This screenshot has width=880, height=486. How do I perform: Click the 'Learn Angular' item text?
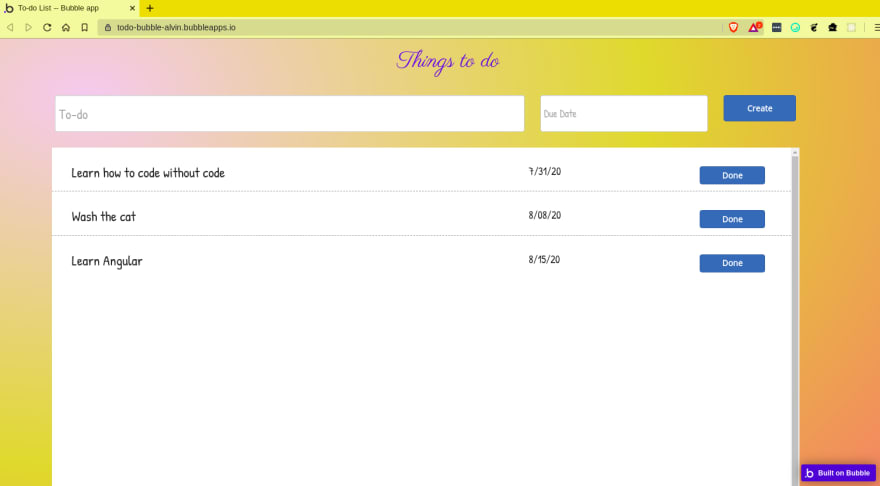point(107,262)
